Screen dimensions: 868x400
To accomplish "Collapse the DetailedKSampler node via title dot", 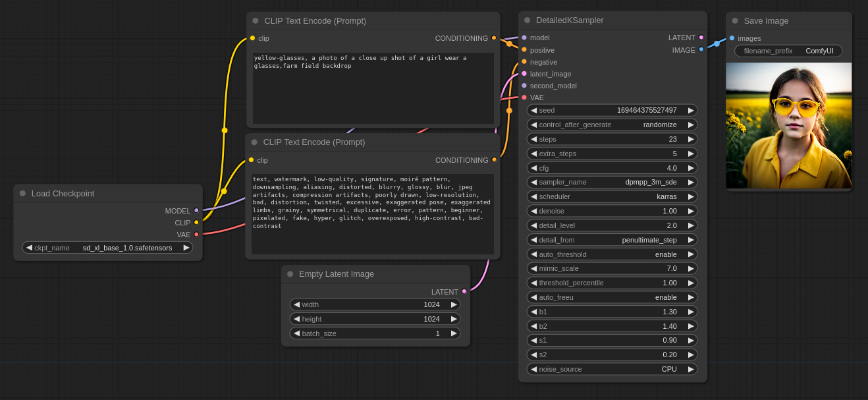I will [x=527, y=20].
